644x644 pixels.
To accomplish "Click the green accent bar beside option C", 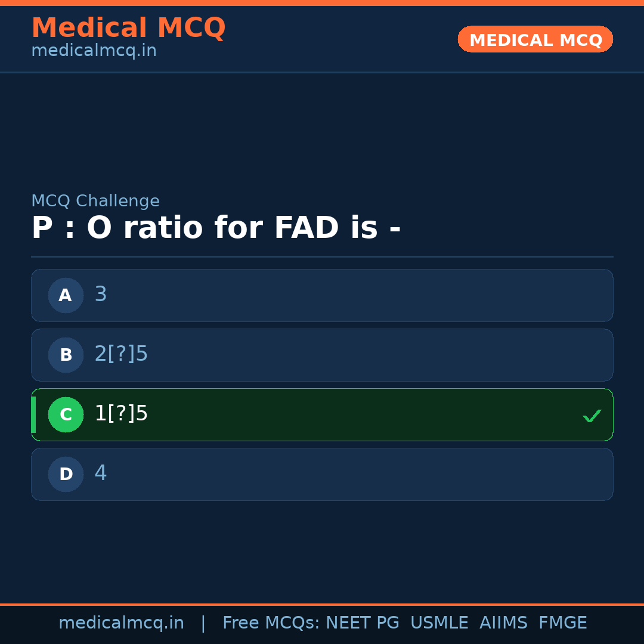I will pyautogui.click(x=33, y=414).
